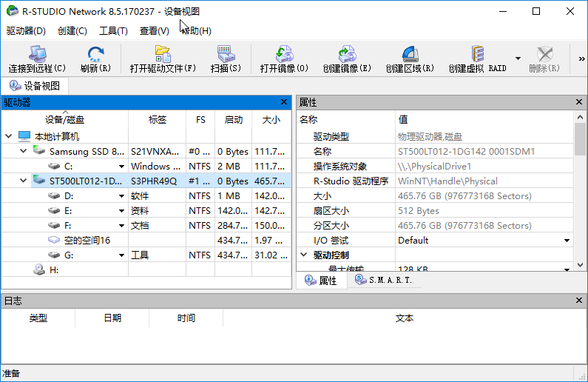
Task: Select the ST500LT012 hard disk row
Action: point(85,181)
